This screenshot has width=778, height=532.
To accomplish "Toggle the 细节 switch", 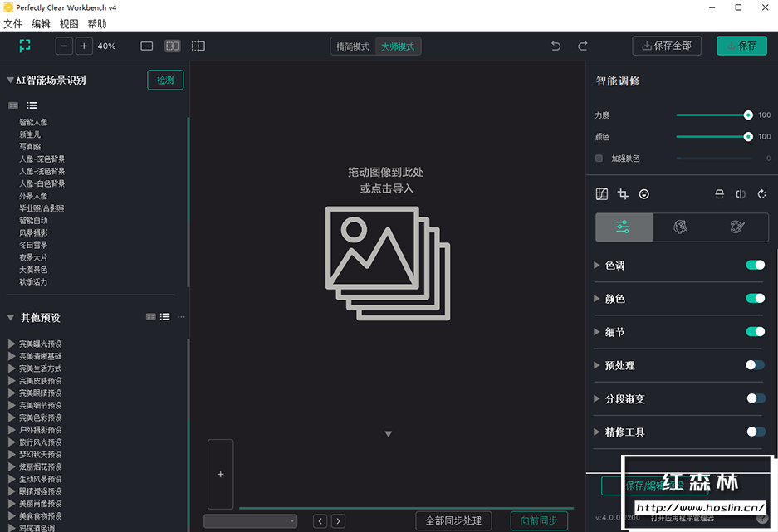I will 756,331.
